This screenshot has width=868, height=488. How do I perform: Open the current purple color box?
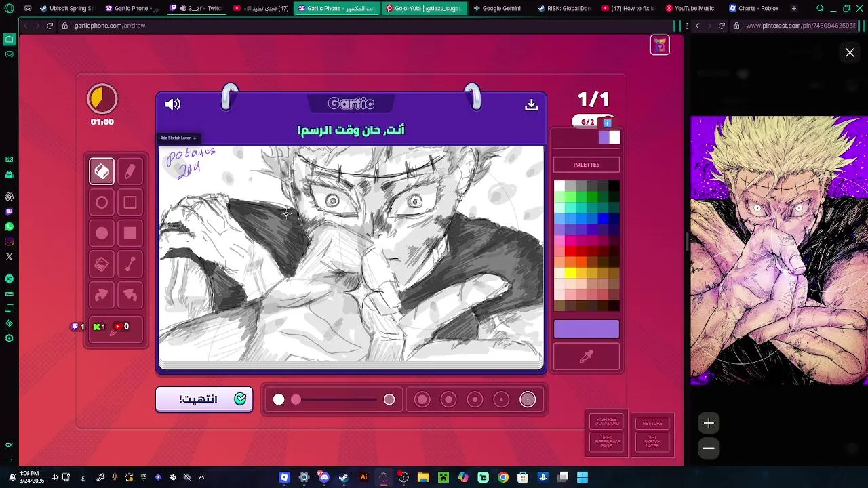587,329
